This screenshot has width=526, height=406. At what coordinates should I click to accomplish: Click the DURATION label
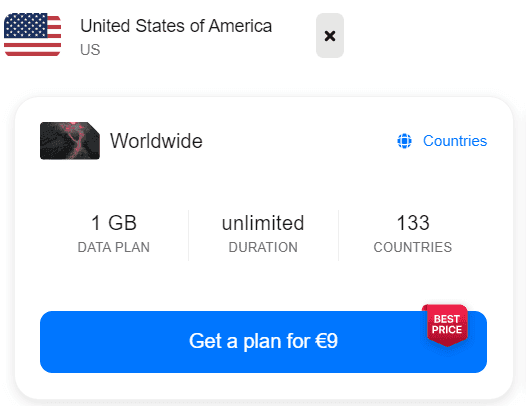pos(263,247)
